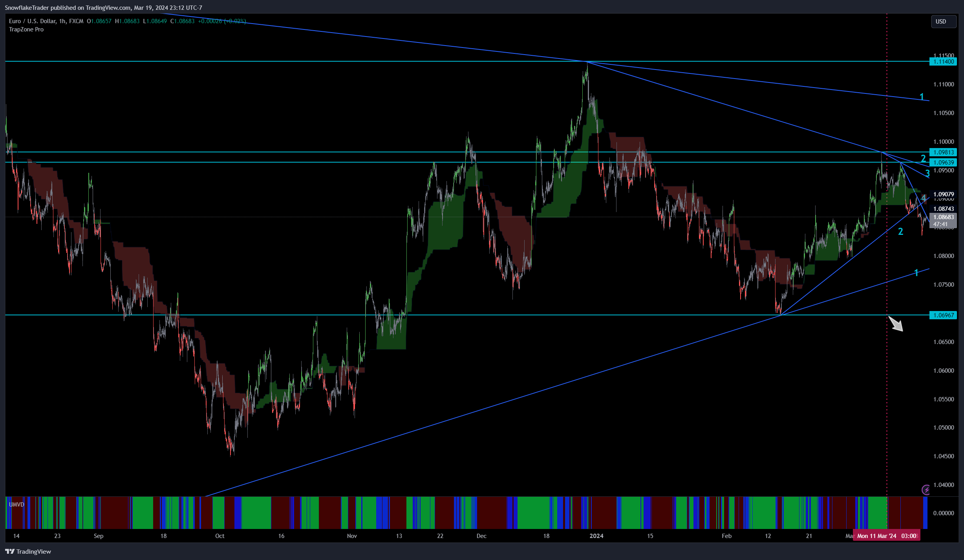Click the 1.09079 price tag
The image size is (964, 560).
tap(943, 194)
